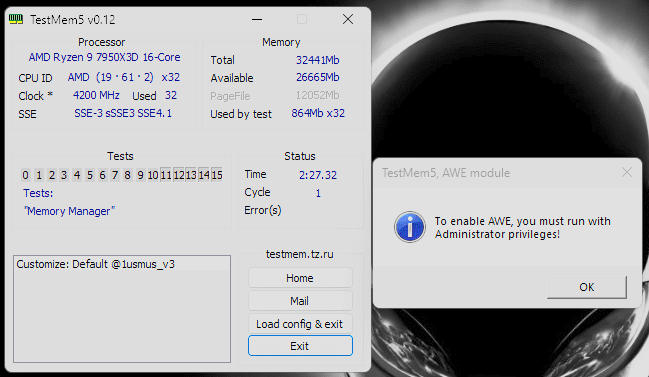Click the AWE Administrator privileges message text
The height and width of the screenshot is (377, 649).
pos(522,228)
